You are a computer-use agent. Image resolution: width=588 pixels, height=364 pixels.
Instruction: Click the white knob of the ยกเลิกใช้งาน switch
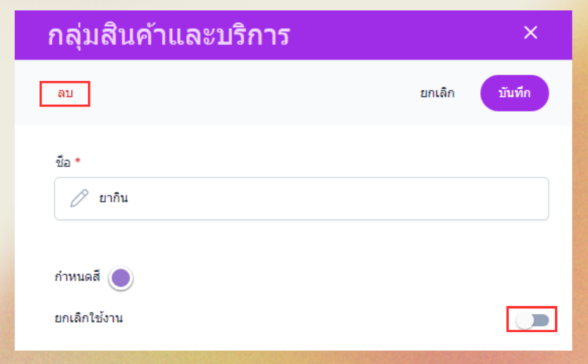coord(525,320)
